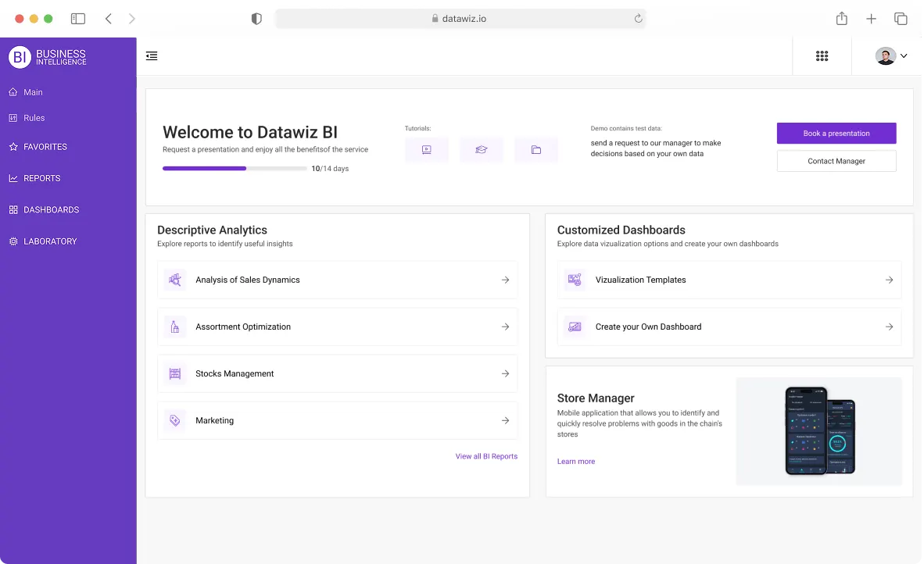Open the video tutorial icon
924x564 pixels.
point(427,149)
